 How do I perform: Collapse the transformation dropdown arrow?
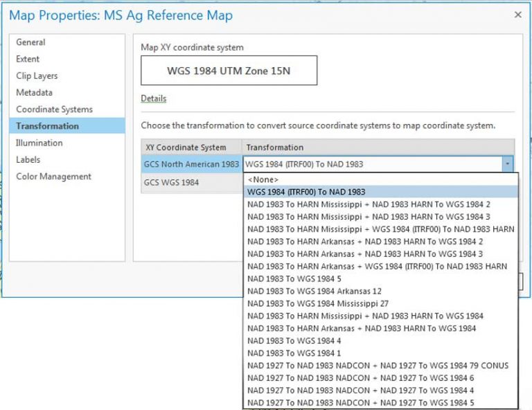click(x=508, y=165)
